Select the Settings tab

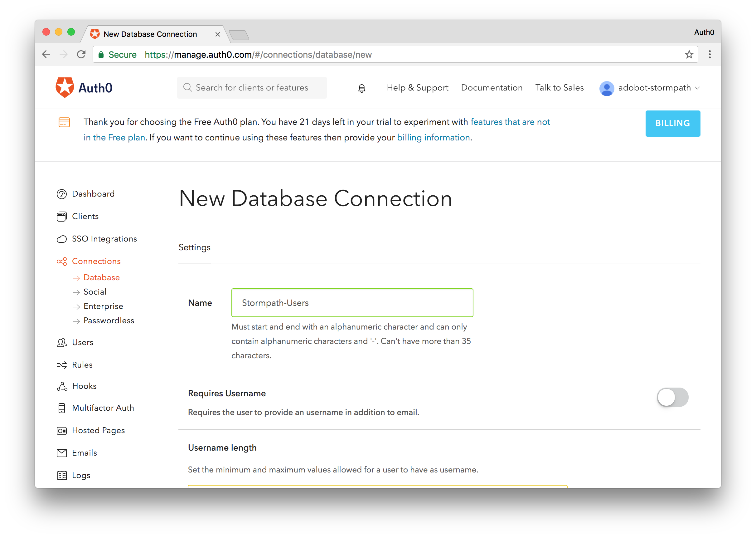(194, 247)
